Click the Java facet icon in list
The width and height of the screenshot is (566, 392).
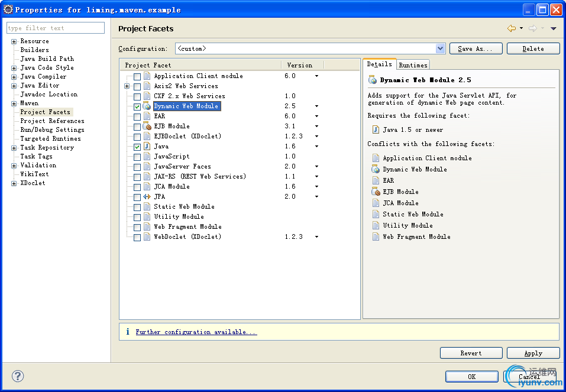[147, 147]
